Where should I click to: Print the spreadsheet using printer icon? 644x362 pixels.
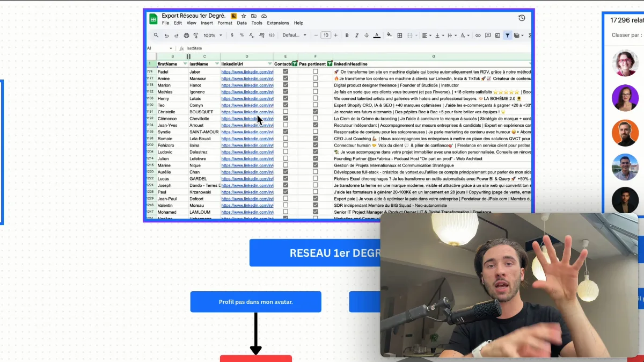click(x=186, y=35)
